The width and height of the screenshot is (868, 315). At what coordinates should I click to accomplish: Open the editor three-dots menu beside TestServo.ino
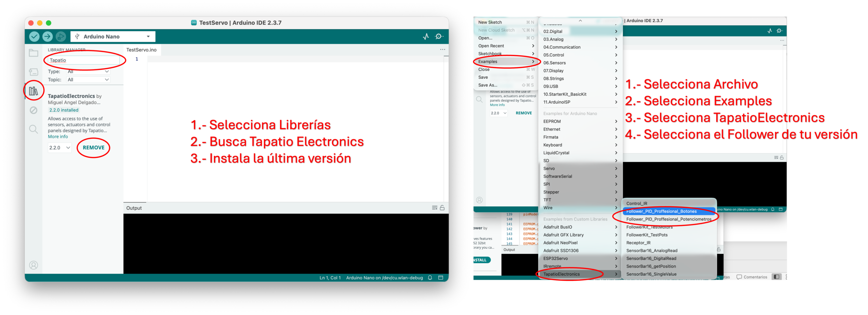pos(442,50)
